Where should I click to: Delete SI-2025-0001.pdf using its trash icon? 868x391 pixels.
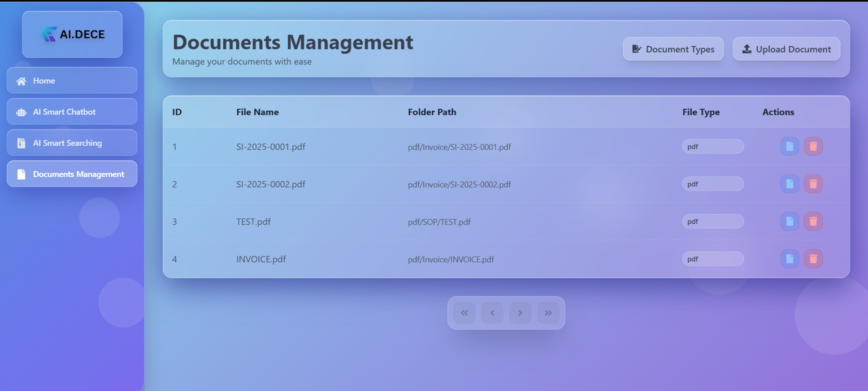coord(813,146)
